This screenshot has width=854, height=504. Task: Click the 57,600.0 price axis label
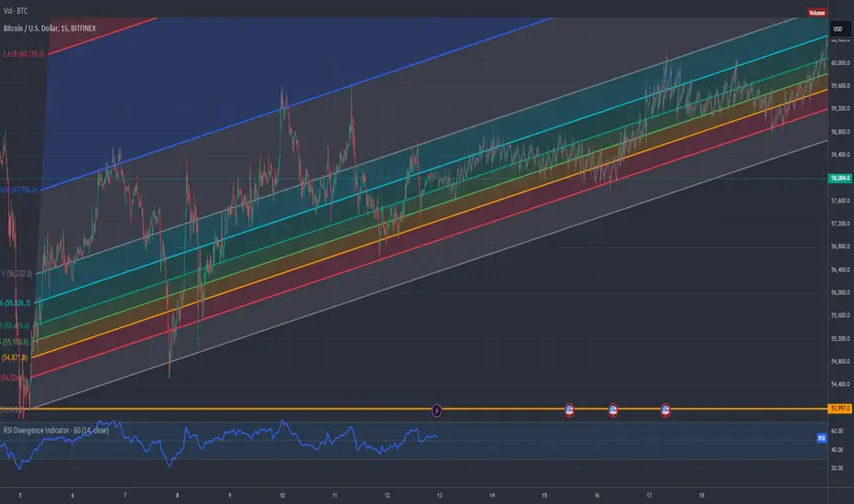coord(840,201)
